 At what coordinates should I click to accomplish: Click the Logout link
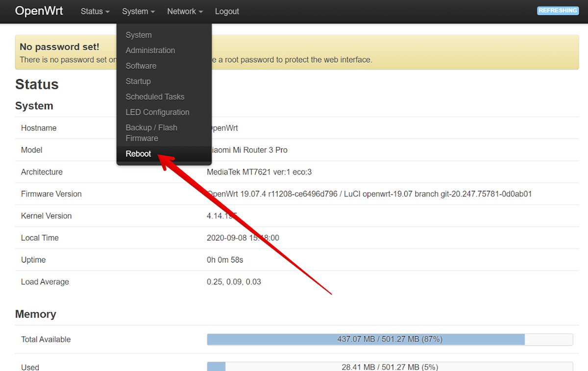(227, 11)
